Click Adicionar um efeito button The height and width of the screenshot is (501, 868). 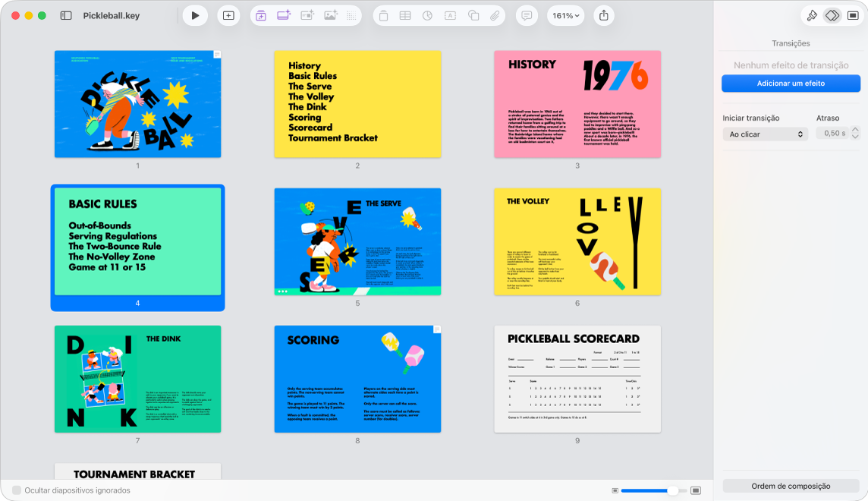(x=791, y=83)
